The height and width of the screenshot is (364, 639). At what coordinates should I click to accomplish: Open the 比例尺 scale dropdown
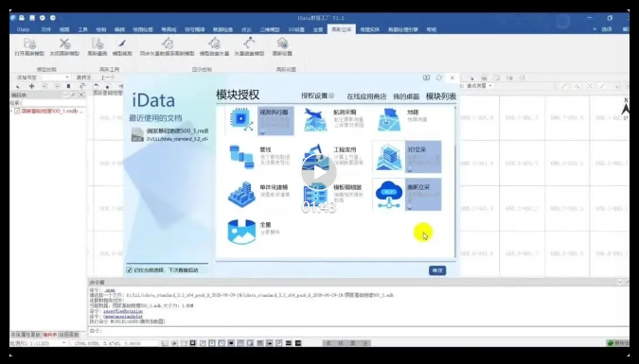(x=64, y=343)
